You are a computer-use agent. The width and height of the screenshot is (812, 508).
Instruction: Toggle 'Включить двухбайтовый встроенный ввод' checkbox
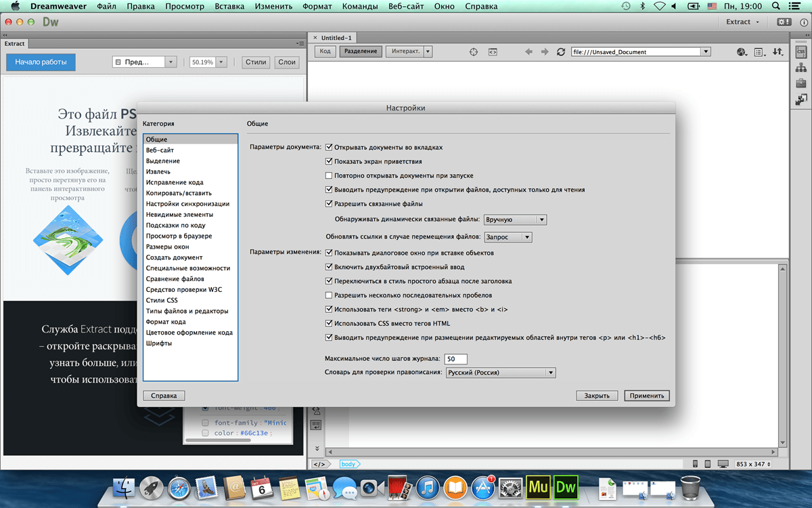coord(329,267)
